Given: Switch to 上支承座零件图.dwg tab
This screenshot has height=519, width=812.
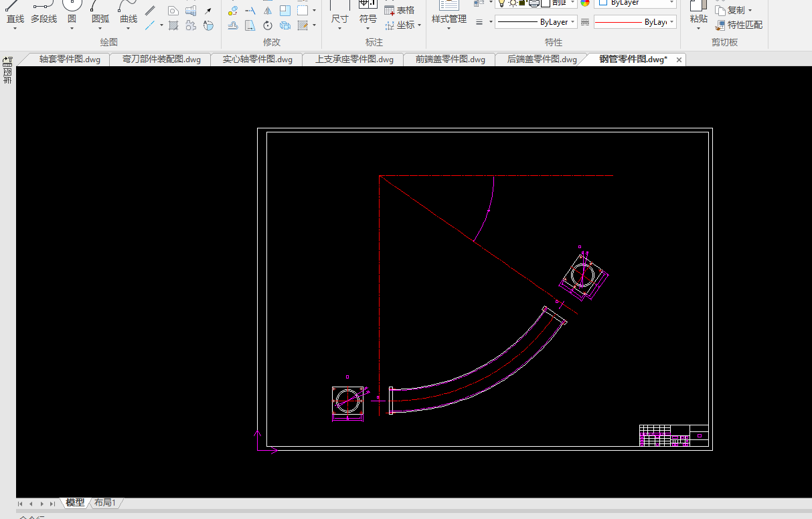Looking at the screenshot, I should [355, 60].
